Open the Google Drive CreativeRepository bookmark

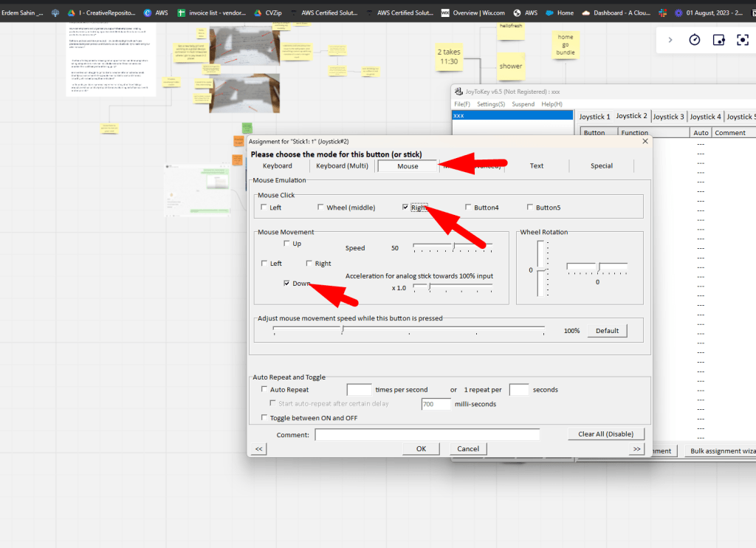click(102, 13)
